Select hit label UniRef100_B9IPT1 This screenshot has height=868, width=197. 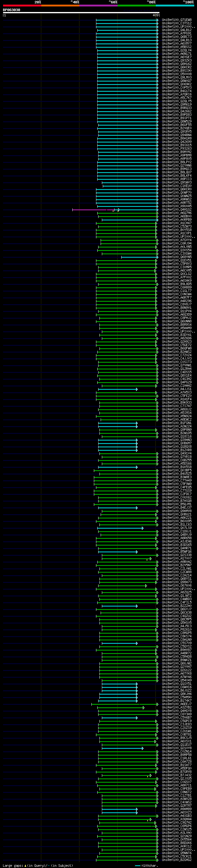click(x=177, y=118)
